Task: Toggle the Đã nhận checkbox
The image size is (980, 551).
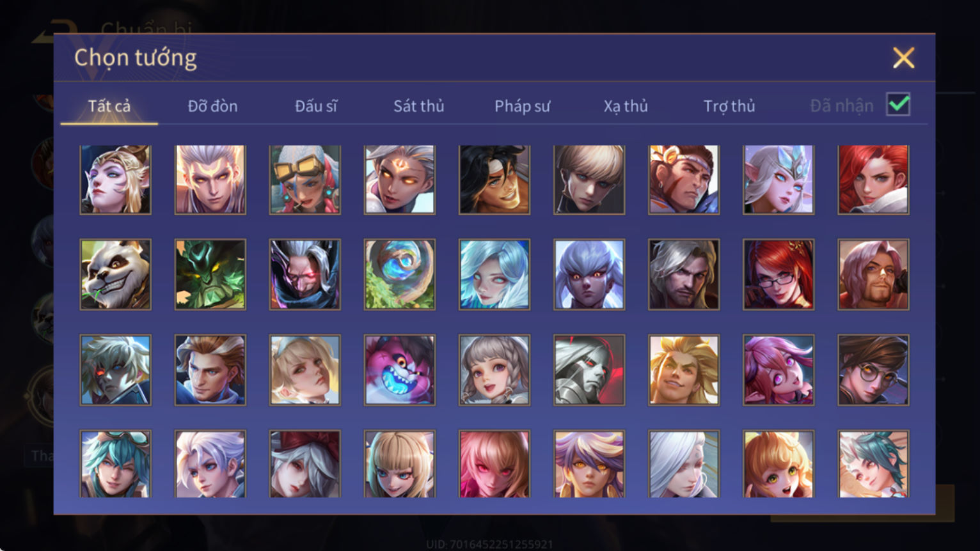Action: [898, 104]
